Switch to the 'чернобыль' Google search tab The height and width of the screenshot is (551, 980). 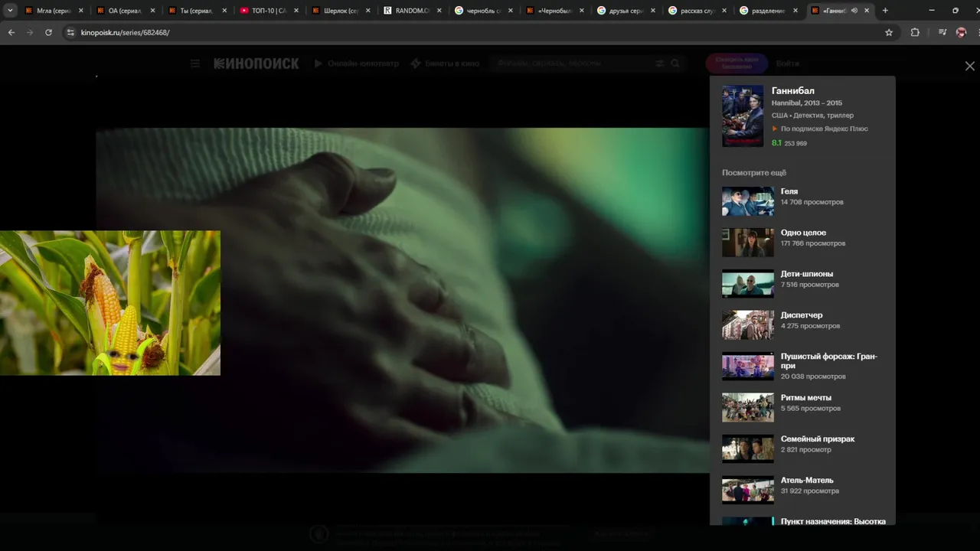point(484,11)
